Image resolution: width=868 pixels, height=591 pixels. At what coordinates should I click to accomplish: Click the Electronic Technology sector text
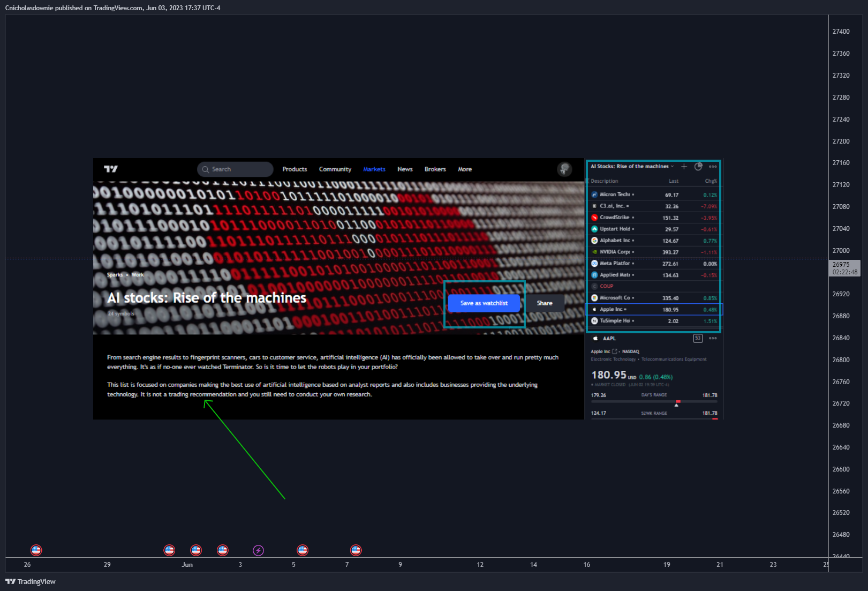[x=613, y=359]
